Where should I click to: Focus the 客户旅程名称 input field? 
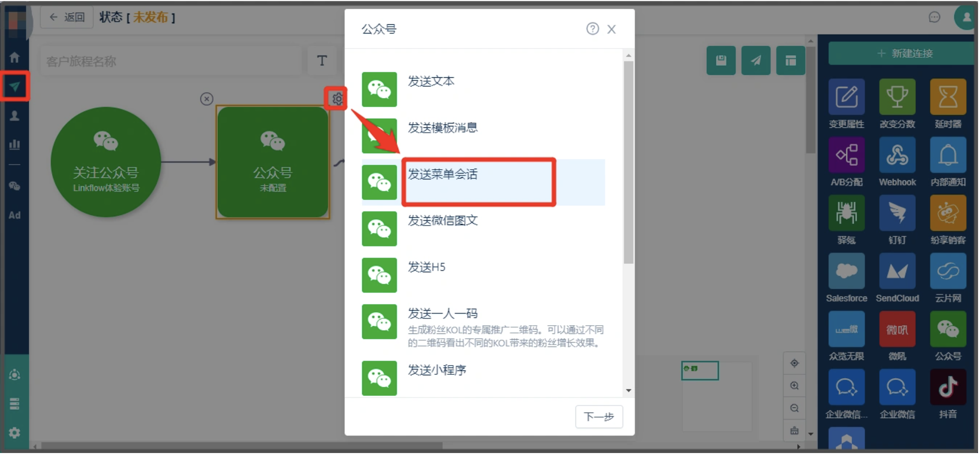171,61
